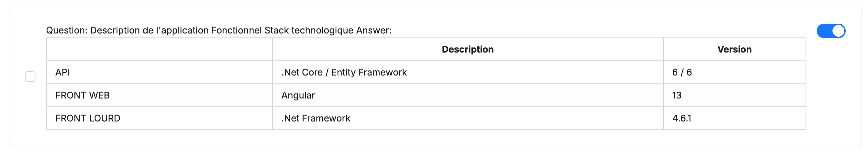Select the API row label cell

[x=159, y=72]
